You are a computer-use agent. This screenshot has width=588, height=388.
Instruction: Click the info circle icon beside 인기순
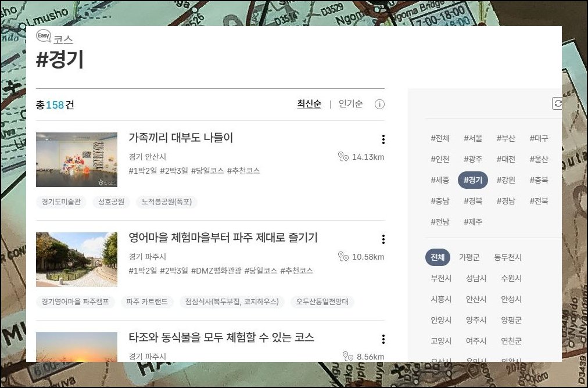(x=379, y=104)
